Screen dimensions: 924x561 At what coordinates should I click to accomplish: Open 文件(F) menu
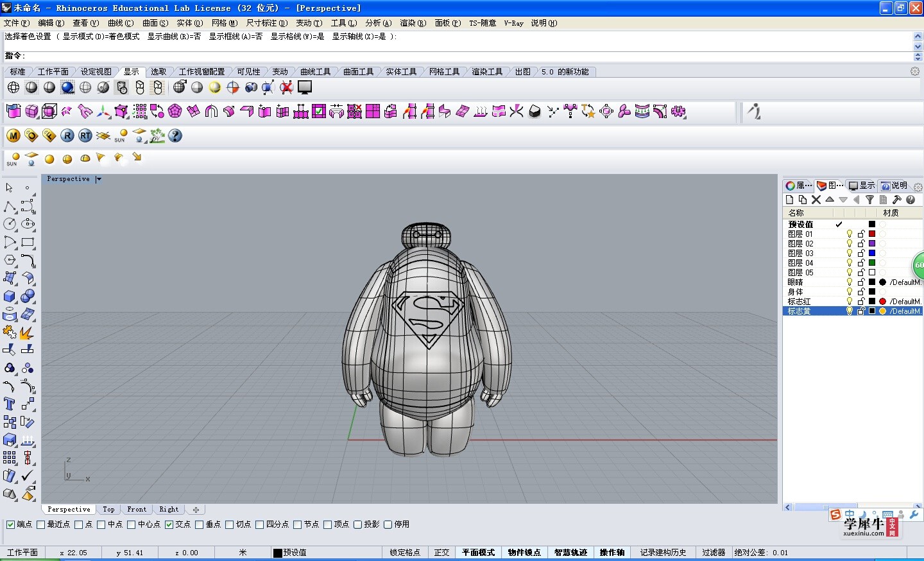[17, 23]
